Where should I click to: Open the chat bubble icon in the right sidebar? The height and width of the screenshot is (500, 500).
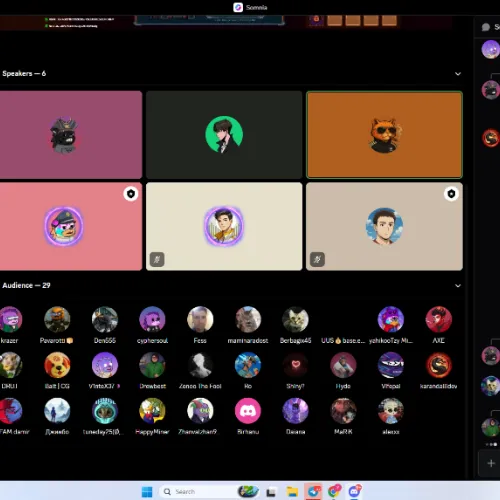[x=486, y=27]
